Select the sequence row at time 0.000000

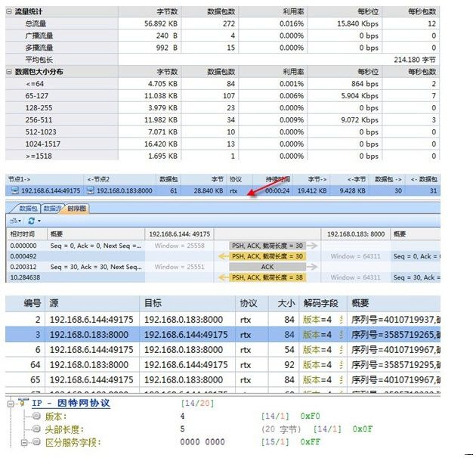(x=223, y=246)
